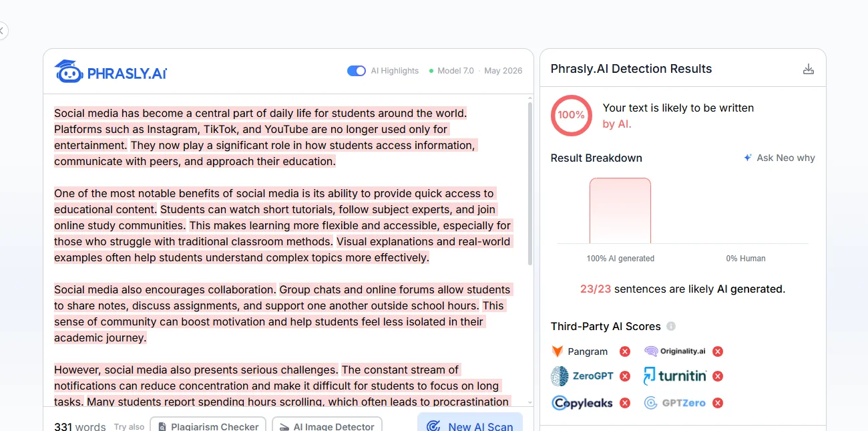
Task: Click the 'Try also' label
Action: pos(129,427)
